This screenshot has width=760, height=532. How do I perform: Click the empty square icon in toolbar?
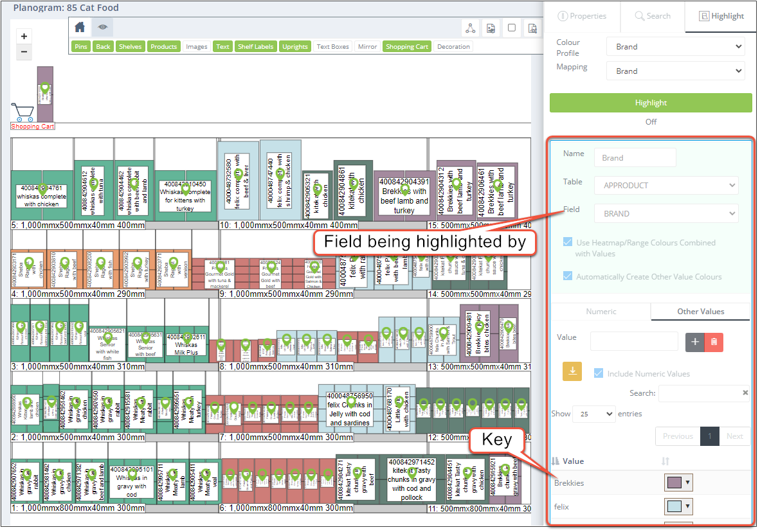(x=511, y=28)
